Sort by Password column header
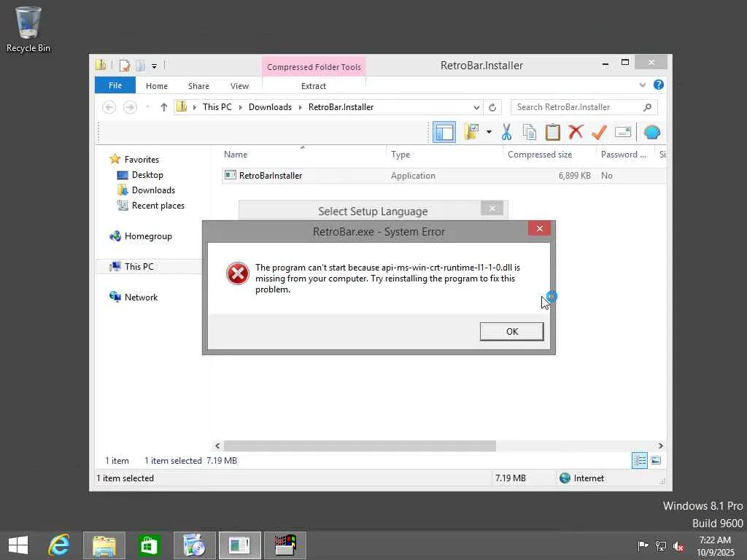The image size is (747, 560). (x=625, y=155)
